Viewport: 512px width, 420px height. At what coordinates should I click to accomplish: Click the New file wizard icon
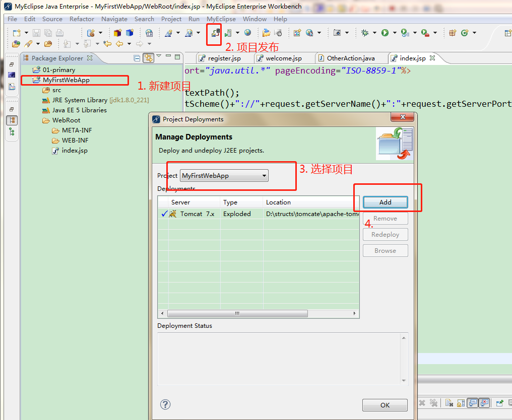click(x=17, y=33)
